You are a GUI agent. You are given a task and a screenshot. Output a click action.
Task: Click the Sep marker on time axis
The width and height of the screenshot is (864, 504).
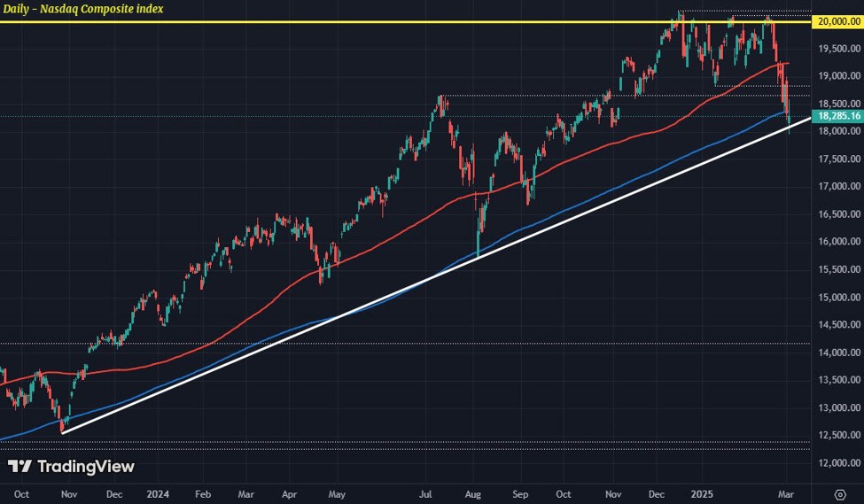(520, 492)
